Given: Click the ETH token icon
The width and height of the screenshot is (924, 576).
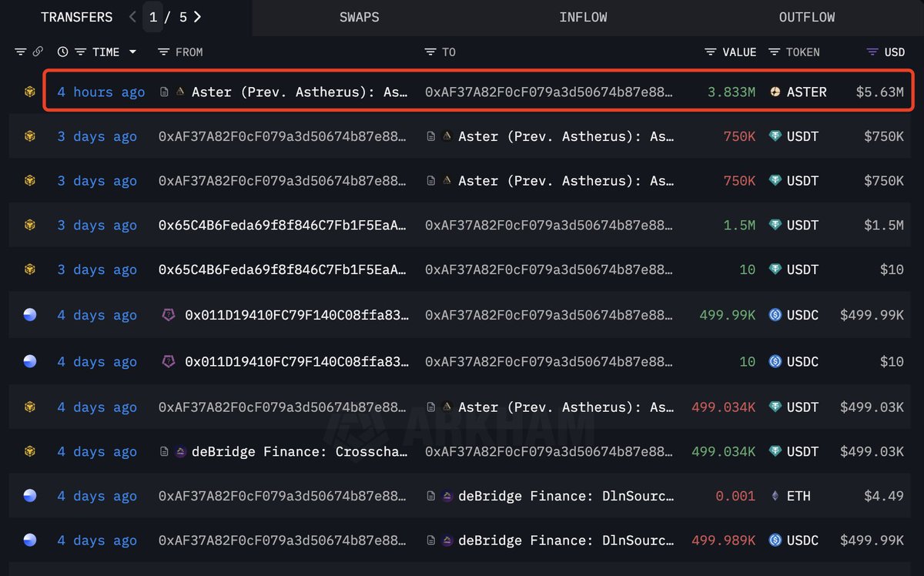Looking at the screenshot, I should (x=775, y=496).
